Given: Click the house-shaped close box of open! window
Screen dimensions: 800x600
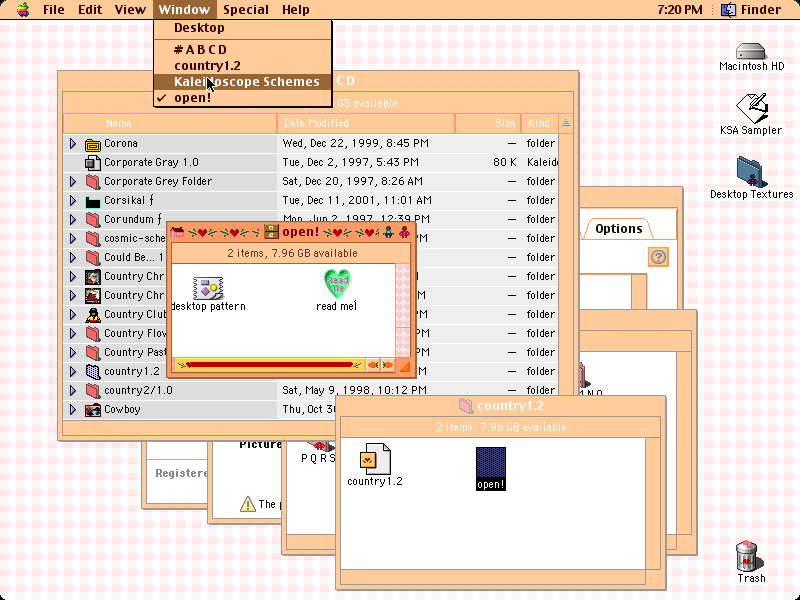Looking at the screenshot, I should pyautogui.click(x=177, y=233).
